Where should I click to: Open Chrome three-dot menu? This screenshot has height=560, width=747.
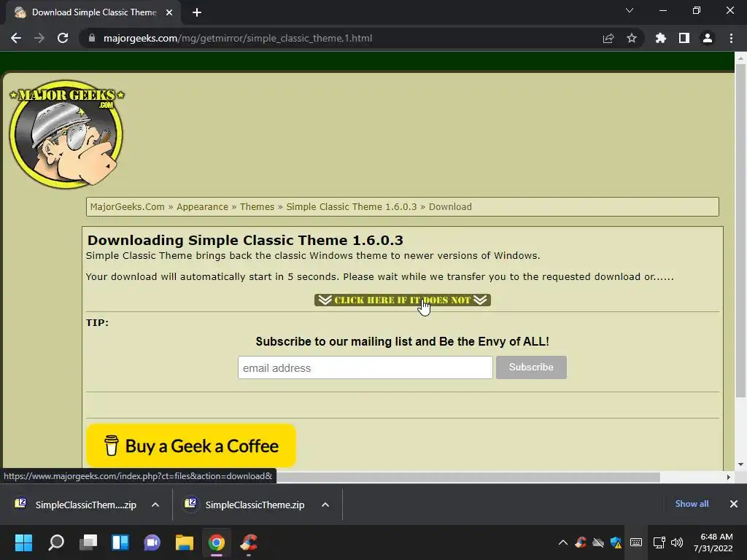click(731, 38)
